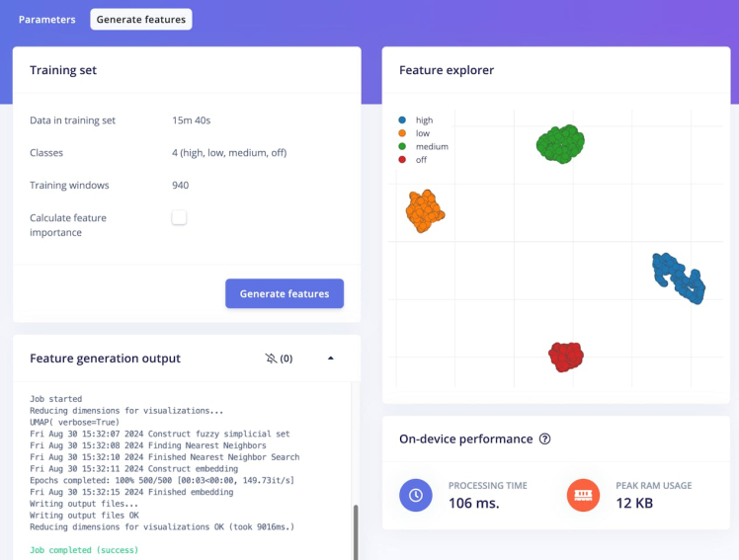
Task: Click the blue Generate features button
Action: pos(285,293)
